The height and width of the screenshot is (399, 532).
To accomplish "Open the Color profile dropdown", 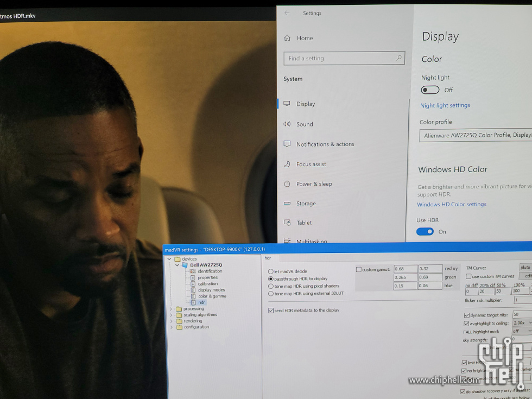I will click(476, 135).
